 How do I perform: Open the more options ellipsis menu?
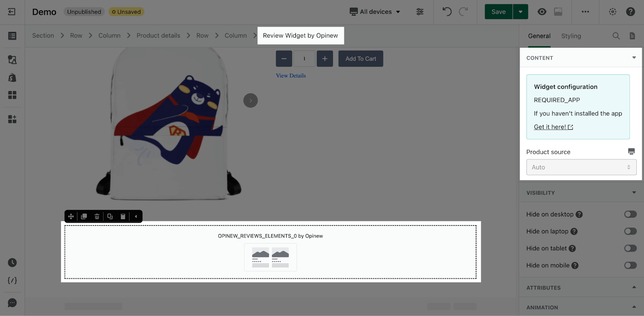pyautogui.click(x=585, y=12)
